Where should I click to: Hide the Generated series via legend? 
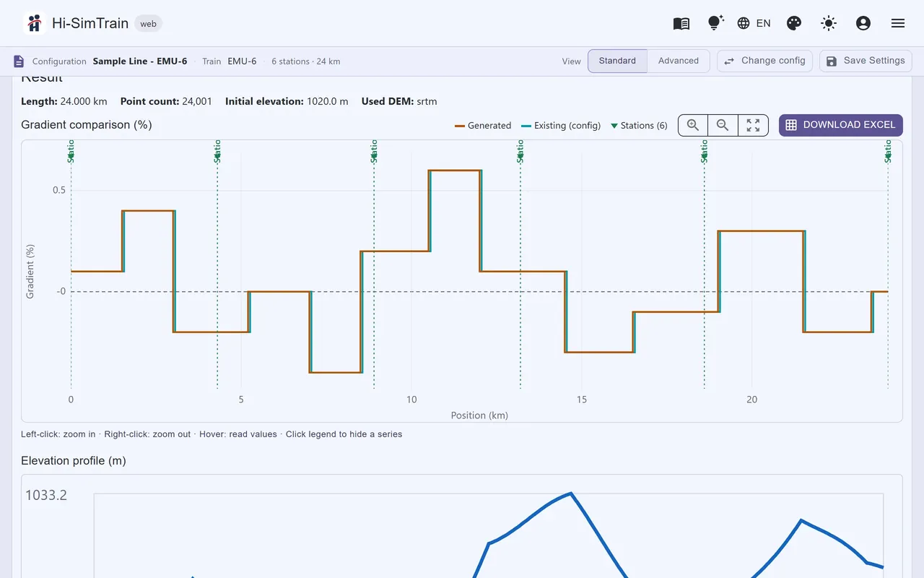pos(483,126)
